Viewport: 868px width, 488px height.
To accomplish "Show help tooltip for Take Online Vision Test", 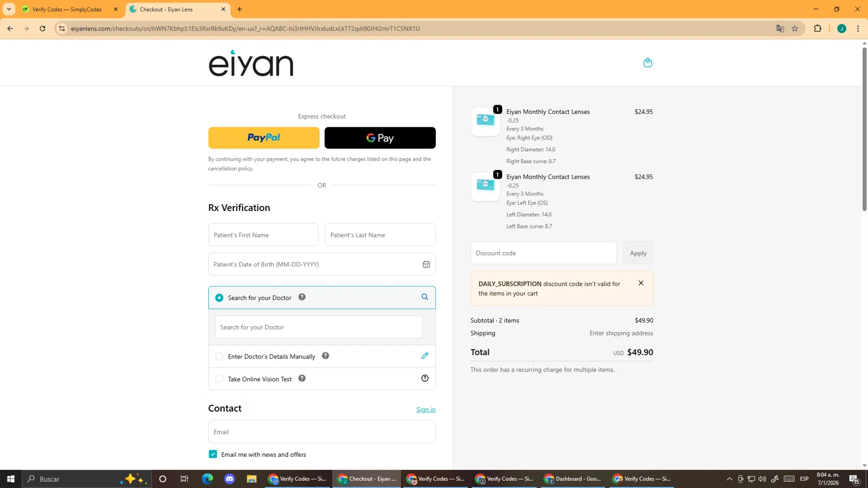I will [x=302, y=378].
